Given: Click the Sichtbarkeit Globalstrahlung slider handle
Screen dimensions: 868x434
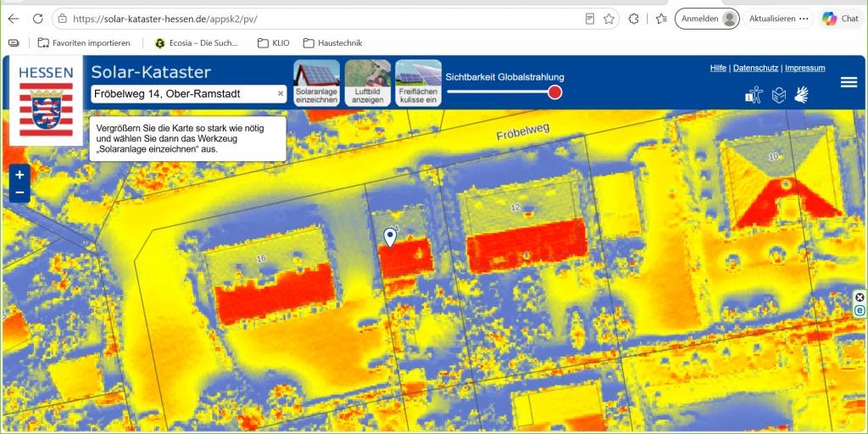Looking at the screenshot, I should tap(554, 92).
